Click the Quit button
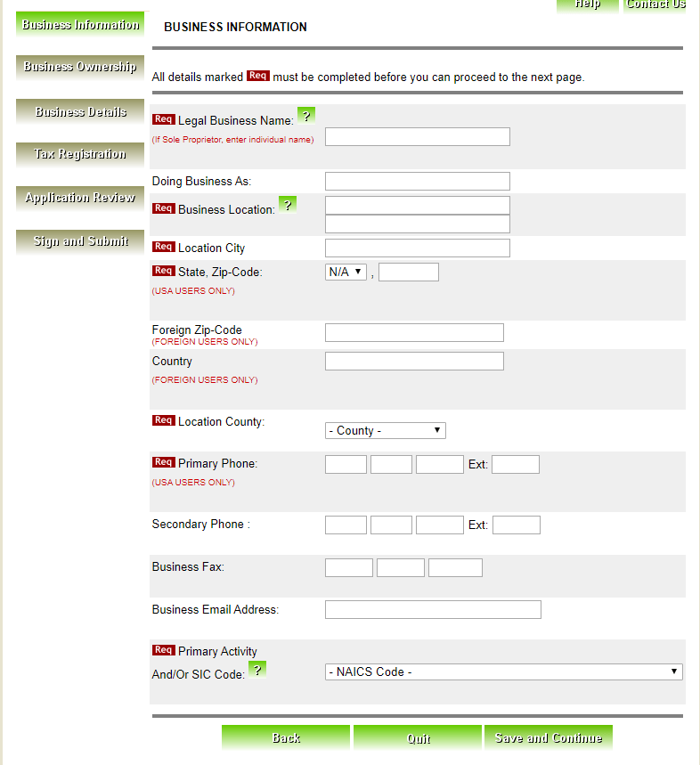 pos(418,737)
